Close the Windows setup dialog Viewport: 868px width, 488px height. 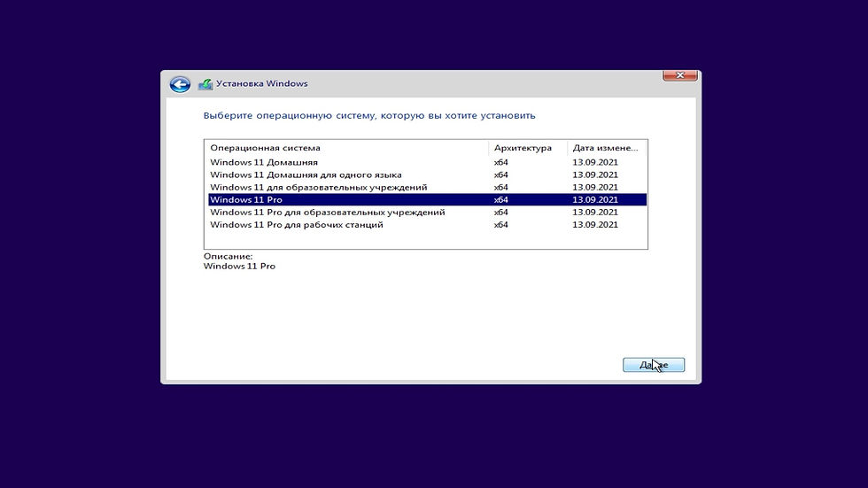tap(680, 75)
